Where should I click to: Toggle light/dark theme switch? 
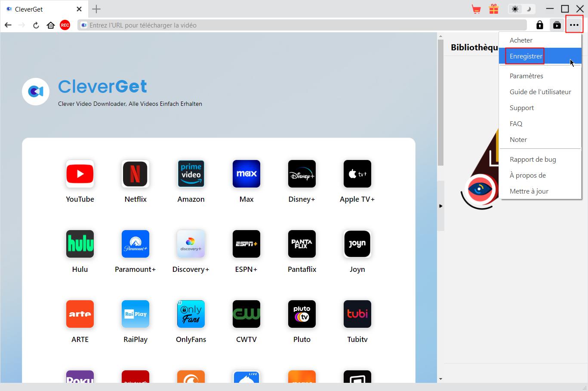click(521, 9)
